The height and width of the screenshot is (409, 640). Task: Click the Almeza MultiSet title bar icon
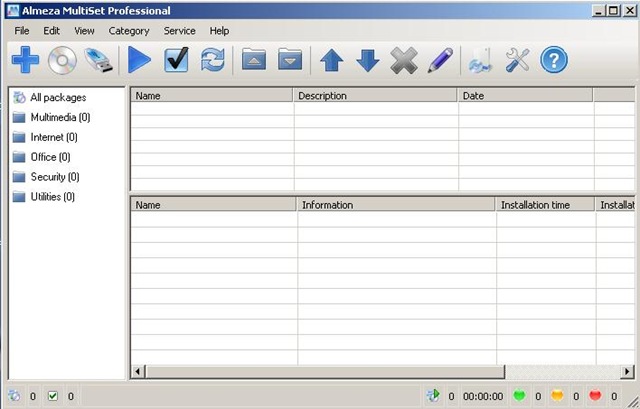(13, 11)
